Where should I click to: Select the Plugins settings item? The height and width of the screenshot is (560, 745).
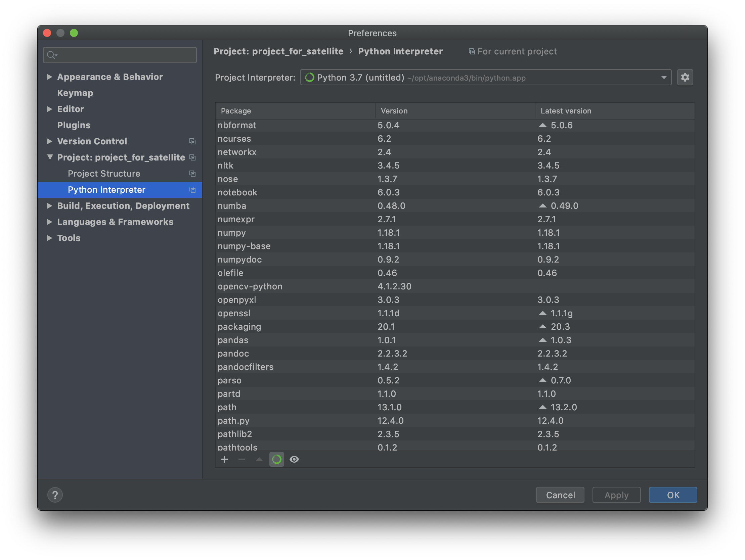(x=74, y=125)
